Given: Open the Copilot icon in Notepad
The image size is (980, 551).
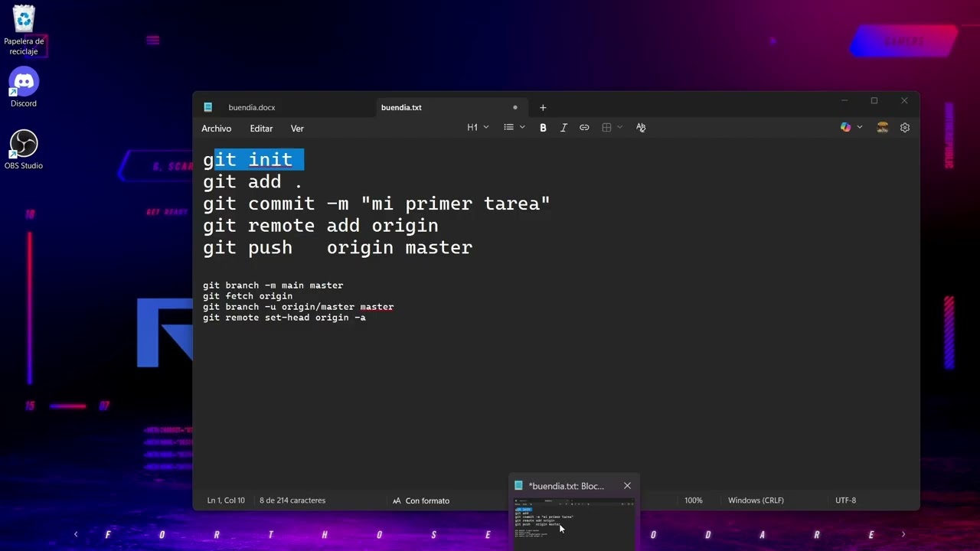Looking at the screenshot, I should 845,128.
